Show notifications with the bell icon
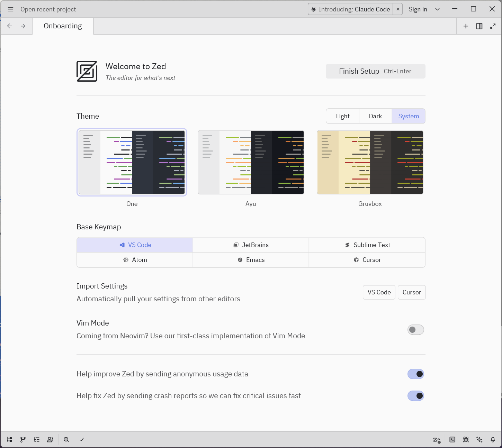 493,439
